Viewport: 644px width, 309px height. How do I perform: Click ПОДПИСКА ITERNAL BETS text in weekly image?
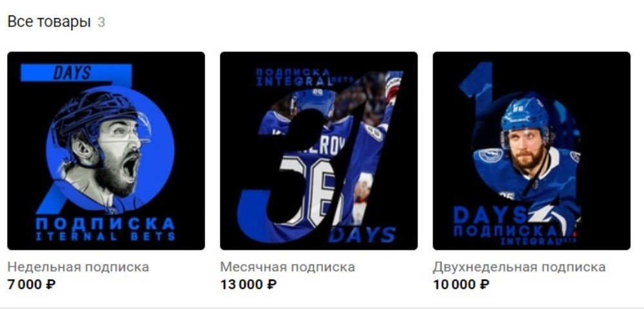[105, 229]
